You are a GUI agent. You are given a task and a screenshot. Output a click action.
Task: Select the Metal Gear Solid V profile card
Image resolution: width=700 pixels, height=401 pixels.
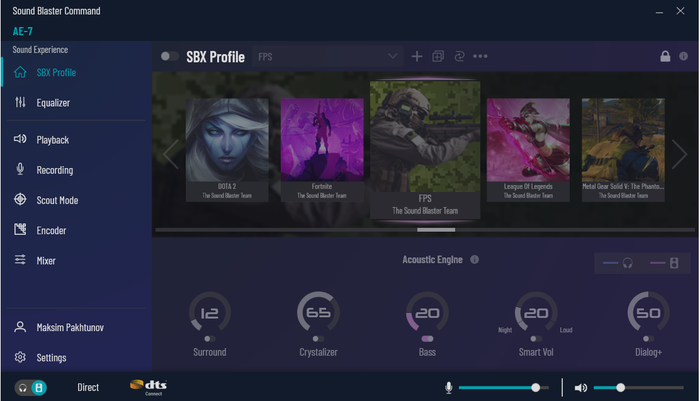tap(623, 150)
